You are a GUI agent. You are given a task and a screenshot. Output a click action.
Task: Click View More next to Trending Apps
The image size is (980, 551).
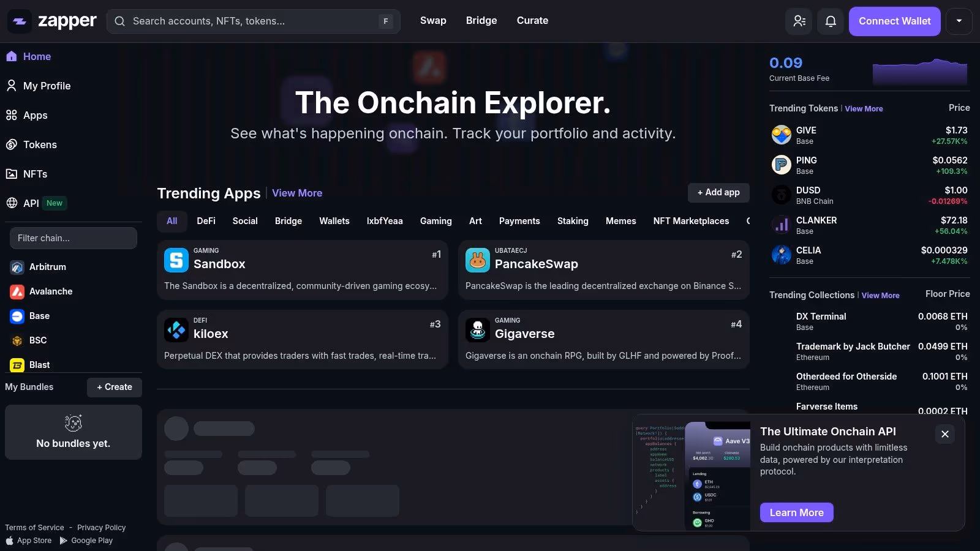pyautogui.click(x=297, y=193)
